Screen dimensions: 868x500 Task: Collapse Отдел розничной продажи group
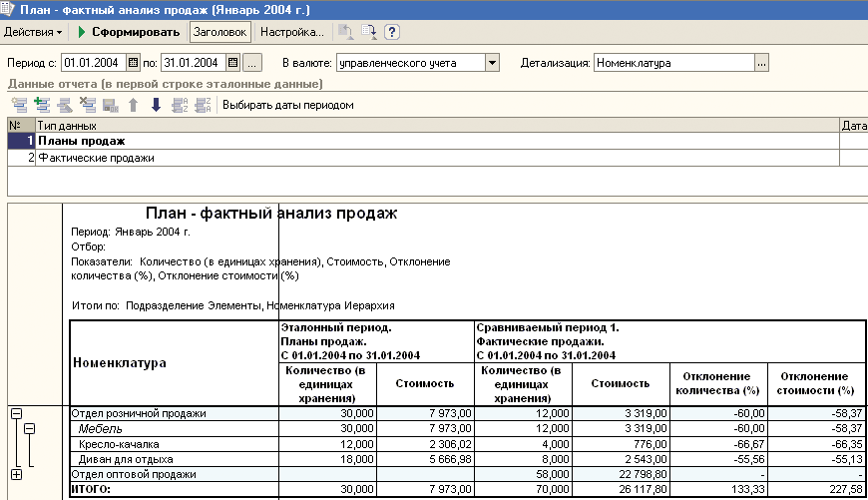click(x=16, y=413)
